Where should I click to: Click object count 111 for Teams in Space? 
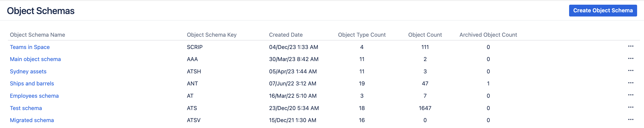(x=425, y=47)
